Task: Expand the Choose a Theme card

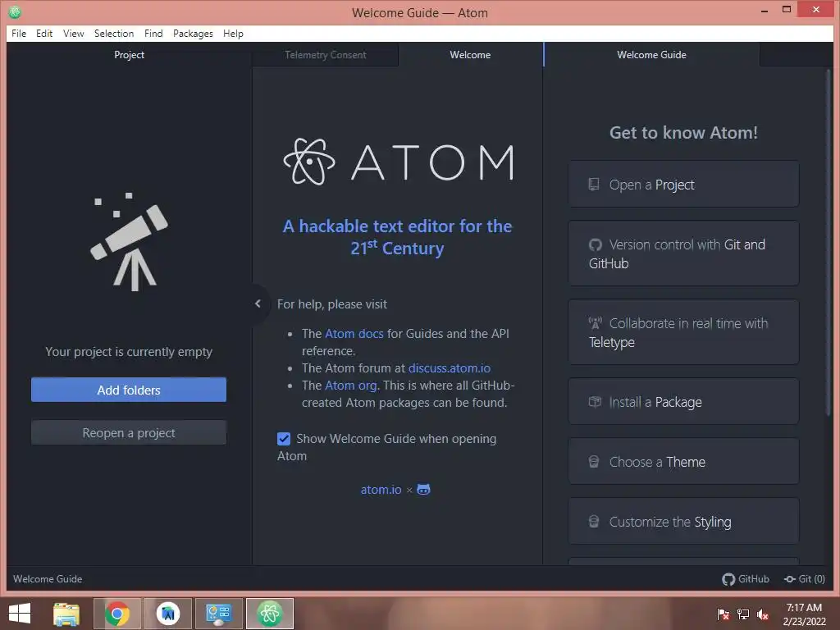Action: (683, 462)
